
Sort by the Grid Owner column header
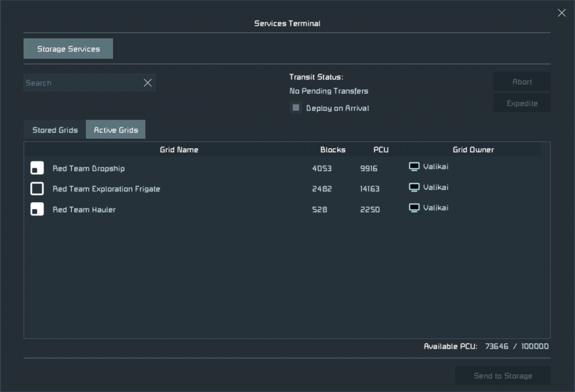coord(473,149)
